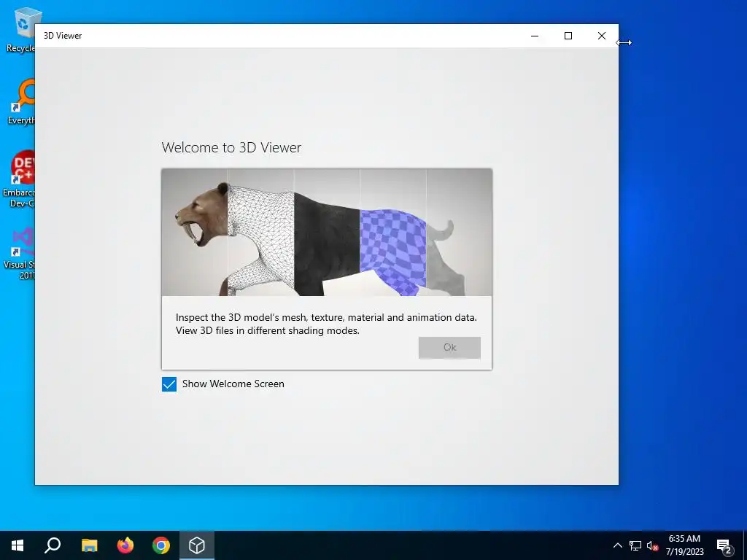Screen dimensions: 747x560
Task: Select the Visual Studio 2017 desktop shortcut
Action: 18,253
